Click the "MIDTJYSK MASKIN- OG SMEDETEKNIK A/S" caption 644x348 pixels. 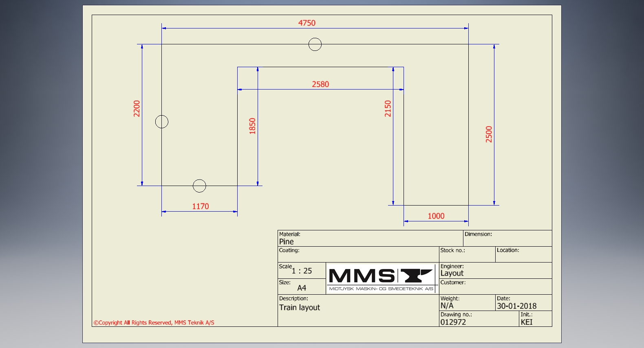(x=381, y=289)
